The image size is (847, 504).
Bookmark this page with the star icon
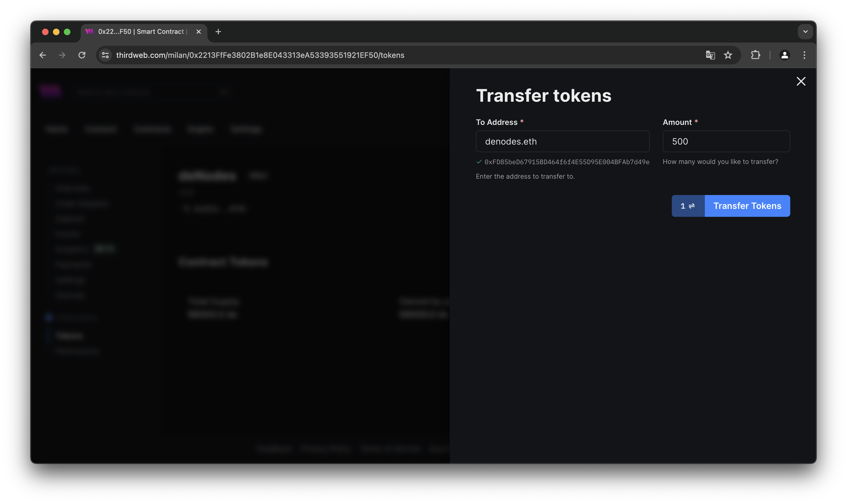[x=728, y=55]
